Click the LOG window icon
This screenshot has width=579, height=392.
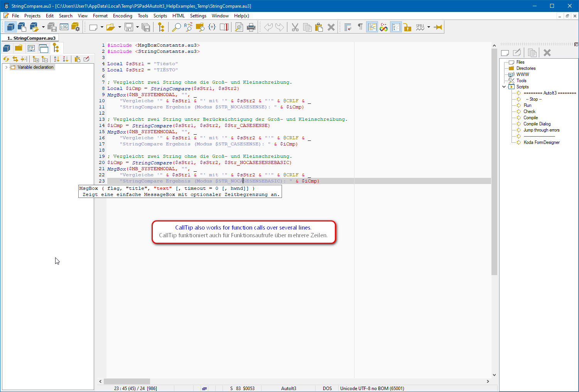click(x=64, y=27)
